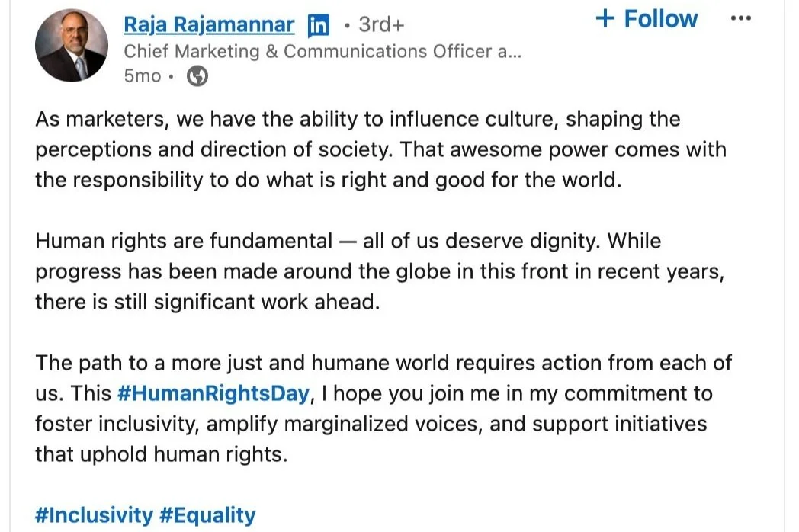Click the line 'Human rights are fundamental'
The image size is (799, 532).
click(x=348, y=242)
